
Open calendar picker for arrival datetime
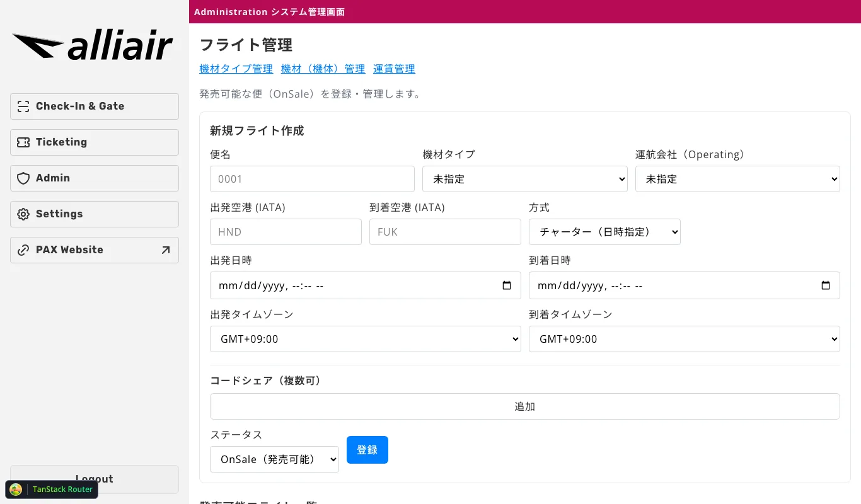(826, 285)
